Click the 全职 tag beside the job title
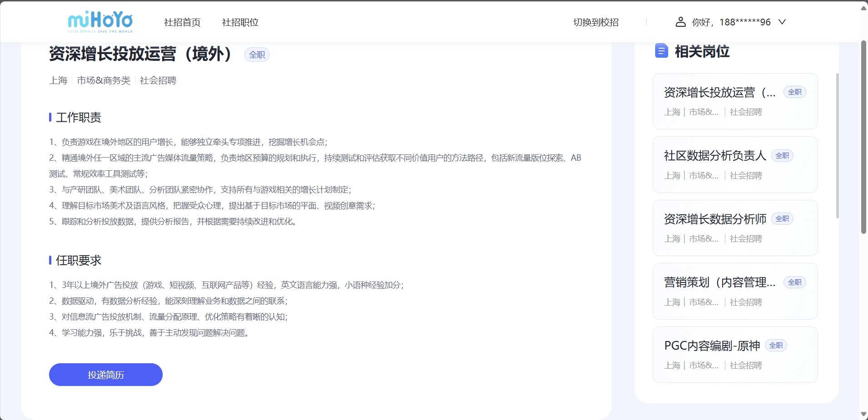868x420 pixels. coord(257,54)
